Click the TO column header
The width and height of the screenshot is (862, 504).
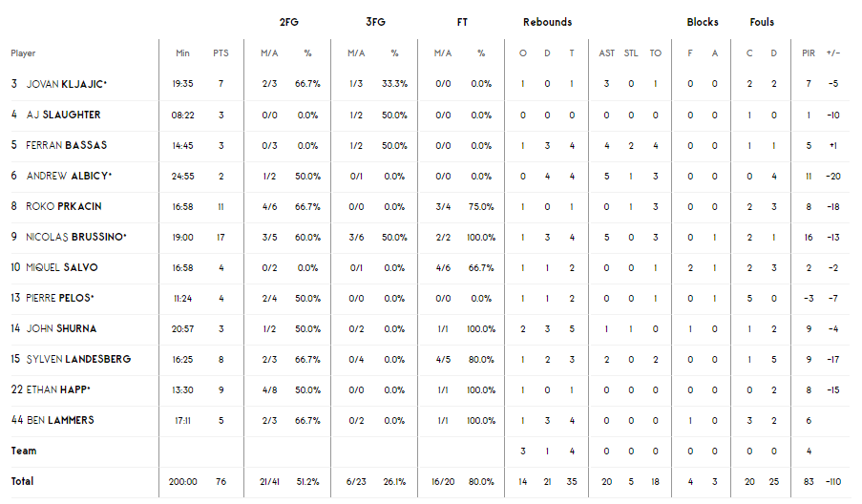coord(655,53)
